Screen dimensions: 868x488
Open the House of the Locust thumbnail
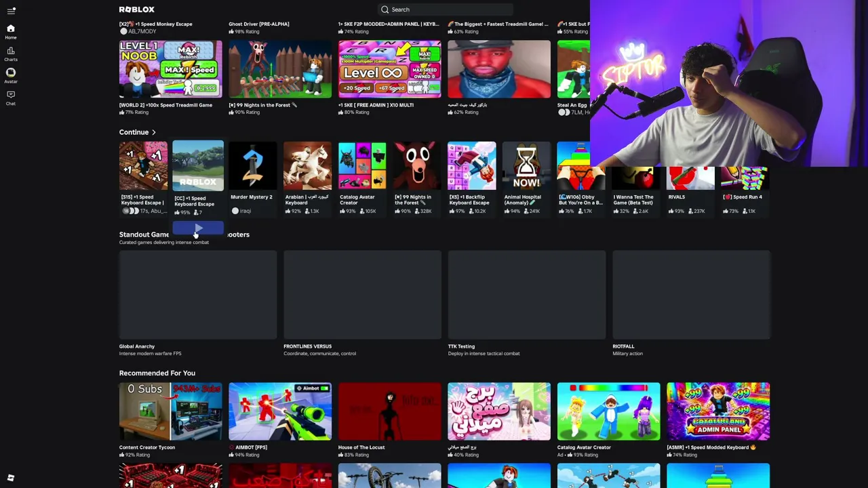click(x=390, y=411)
